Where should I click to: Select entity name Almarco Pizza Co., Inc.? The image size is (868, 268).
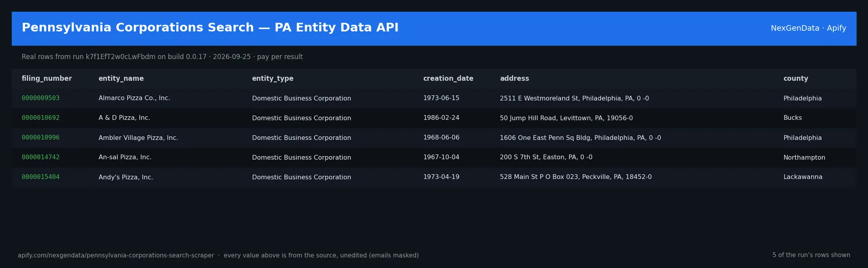[x=134, y=98]
